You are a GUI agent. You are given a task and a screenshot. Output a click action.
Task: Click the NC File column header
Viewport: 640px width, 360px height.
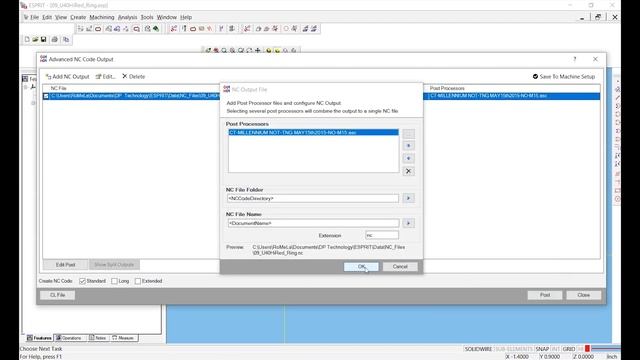(58, 88)
